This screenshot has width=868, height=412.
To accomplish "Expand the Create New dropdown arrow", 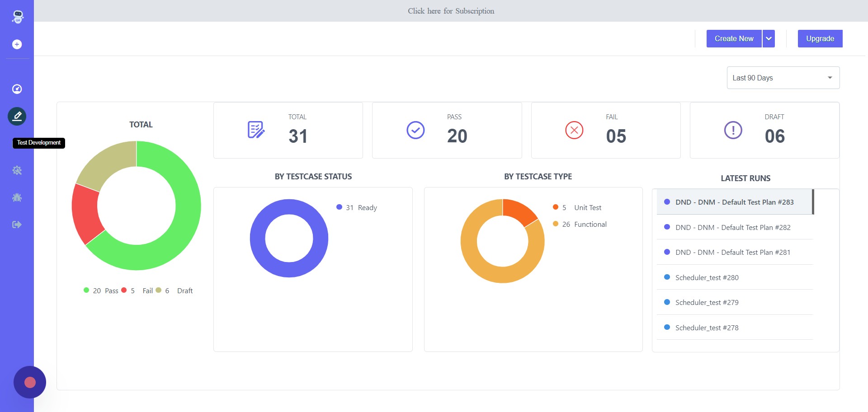I will point(769,39).
